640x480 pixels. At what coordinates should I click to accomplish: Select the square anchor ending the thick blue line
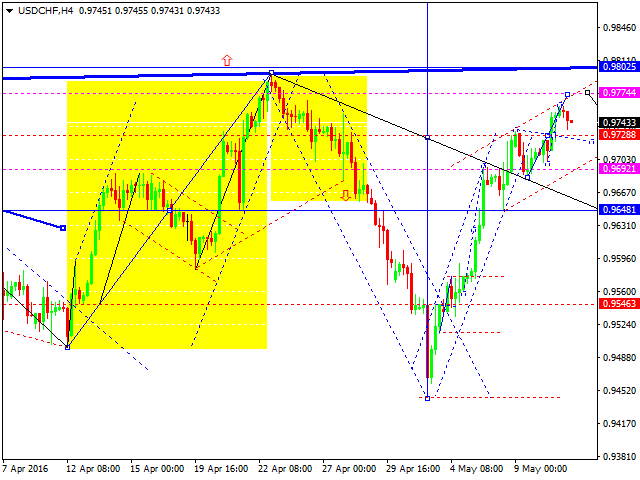pyautogui.click(x=63, y=228)
